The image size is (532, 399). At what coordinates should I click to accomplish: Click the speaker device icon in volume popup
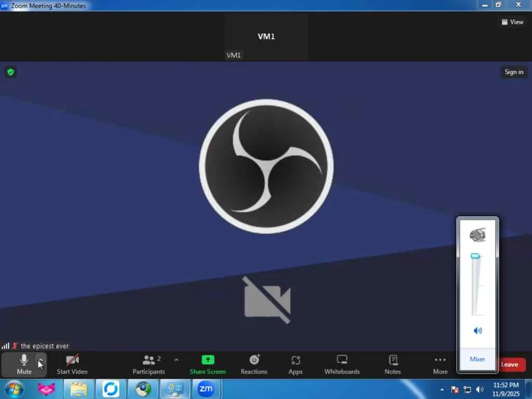(x=477, y=235)
